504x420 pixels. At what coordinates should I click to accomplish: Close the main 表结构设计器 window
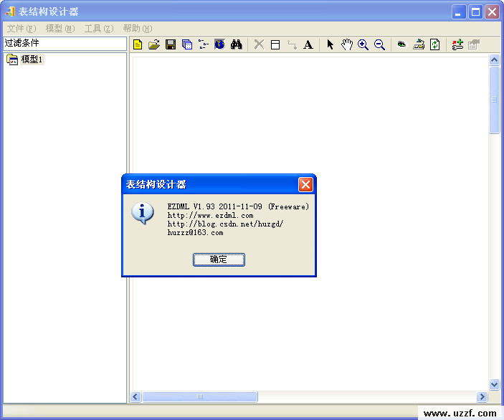492,12
